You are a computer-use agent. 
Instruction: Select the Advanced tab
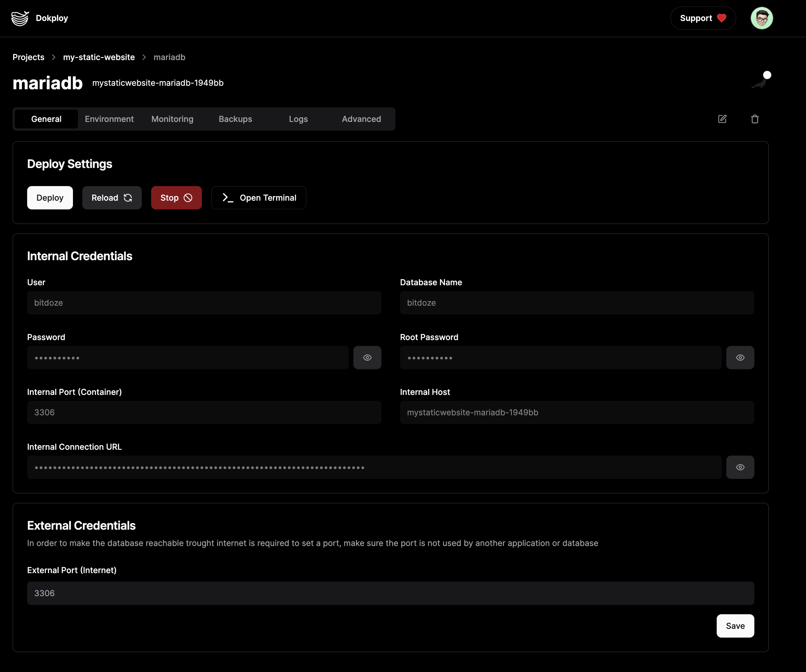click(361, 119)
